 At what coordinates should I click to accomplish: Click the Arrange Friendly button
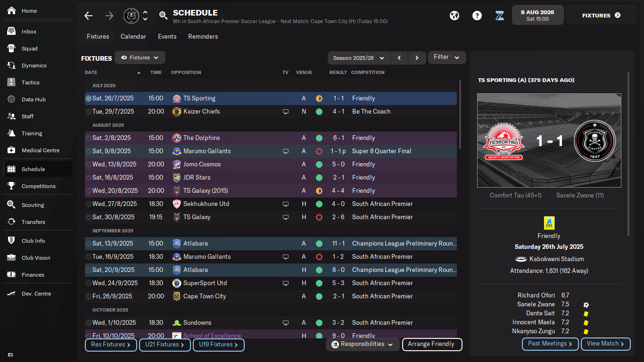tap(432, 344)
